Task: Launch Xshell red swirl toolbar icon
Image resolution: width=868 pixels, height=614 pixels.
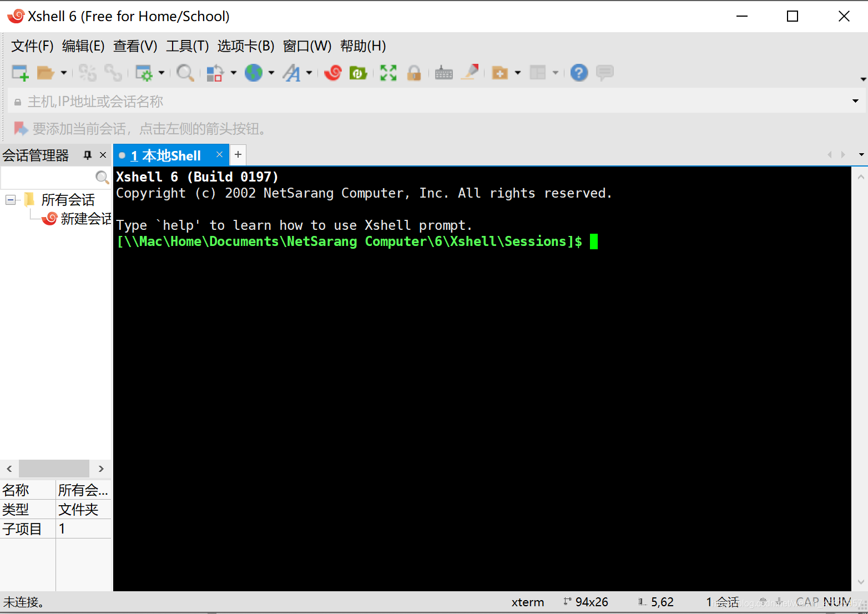Action: click(333, 73)
